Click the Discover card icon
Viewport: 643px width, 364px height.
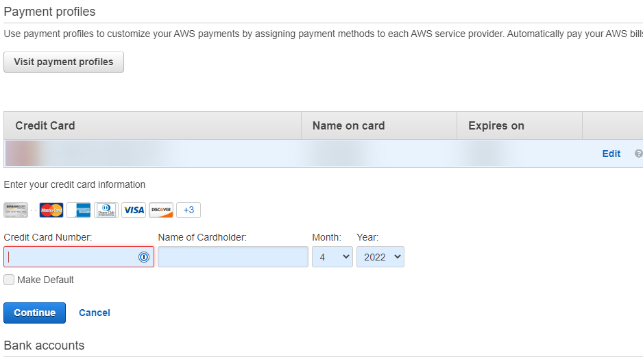(x=161, y=210)
